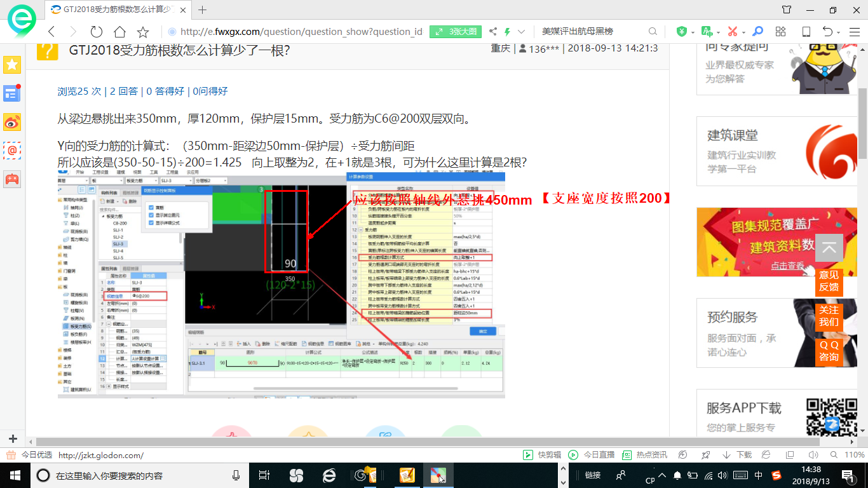Click the magnifier in the search box
Viewport: 868px width, 488px height.
point(653,32)
